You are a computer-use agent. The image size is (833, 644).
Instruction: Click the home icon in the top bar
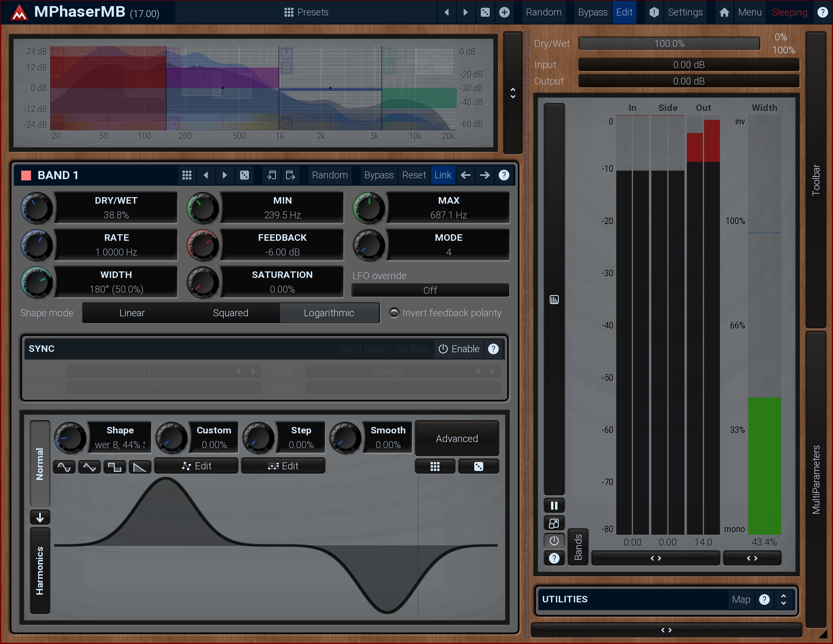[724, 12]
